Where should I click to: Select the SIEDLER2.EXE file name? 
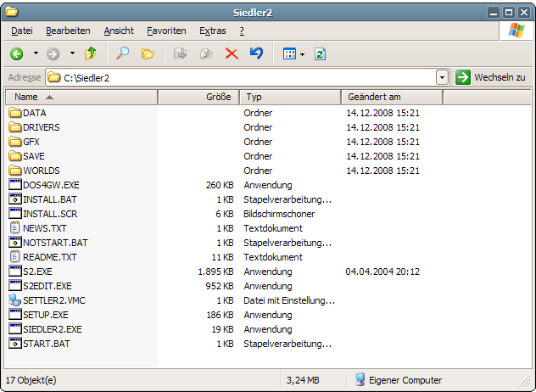click(x=53, y=329)
